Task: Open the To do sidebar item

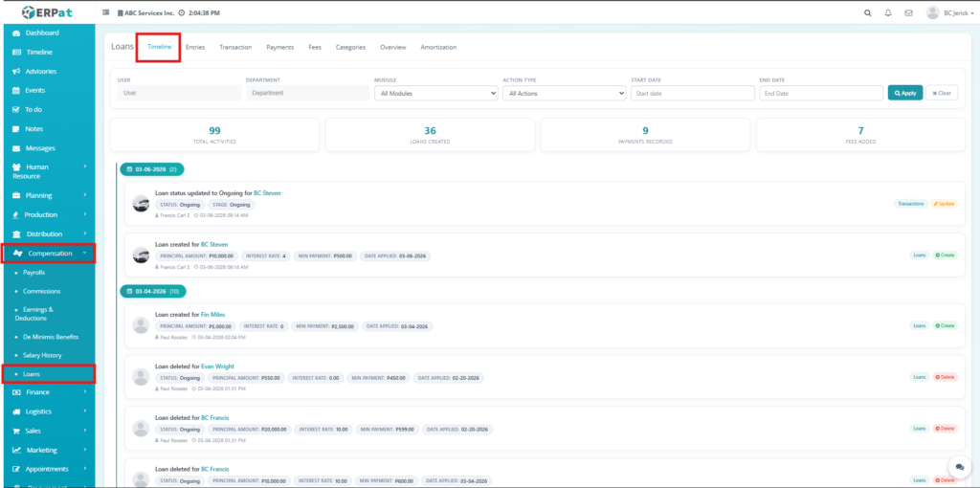Action: [x=33, y=109]
